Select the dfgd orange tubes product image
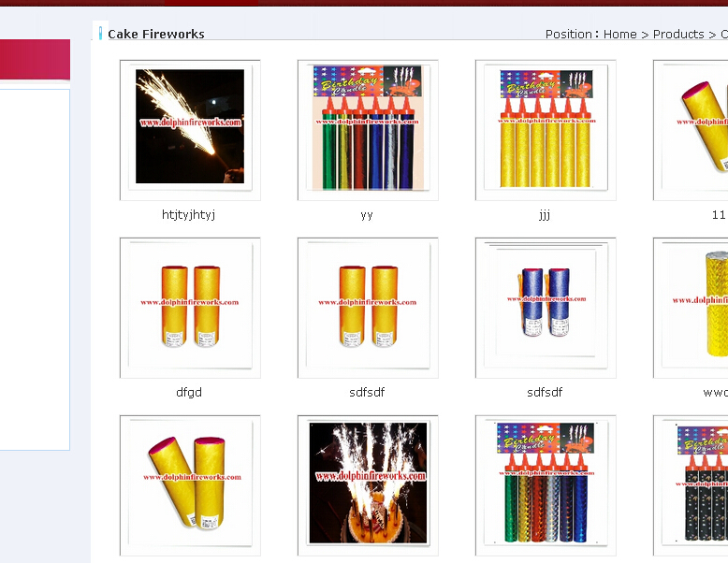Viewport: 728px width, 563px height. (190, 308)
